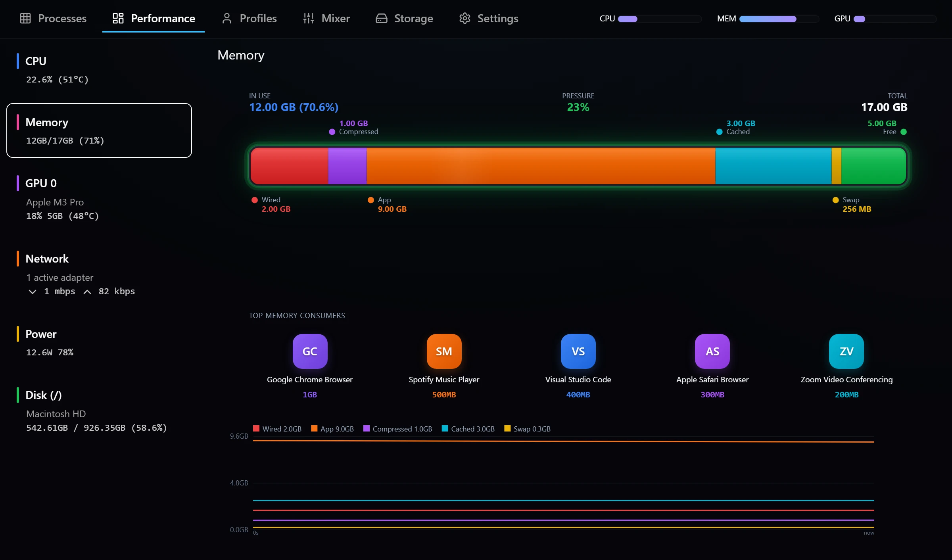Toggle Wired 2.0GB chart legend entry
Image resolution: width=952 pixels, height=560 pixels.
click(277, 429)
